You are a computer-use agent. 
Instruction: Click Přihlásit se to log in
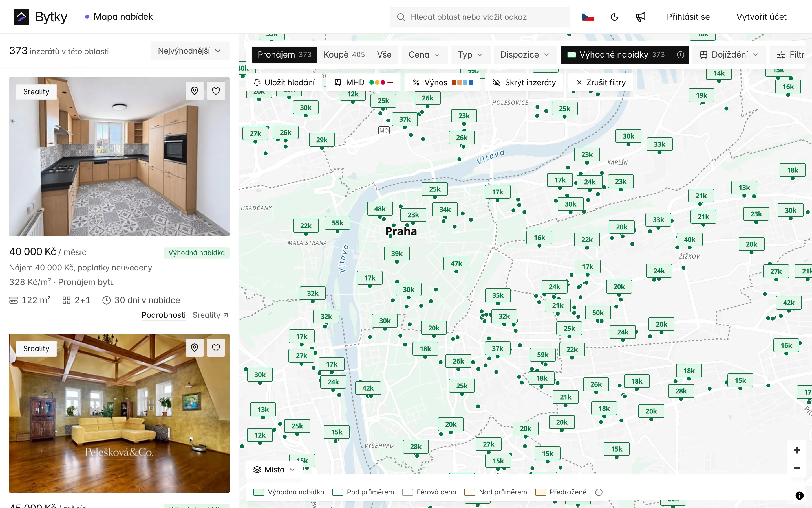pos(688,17)
